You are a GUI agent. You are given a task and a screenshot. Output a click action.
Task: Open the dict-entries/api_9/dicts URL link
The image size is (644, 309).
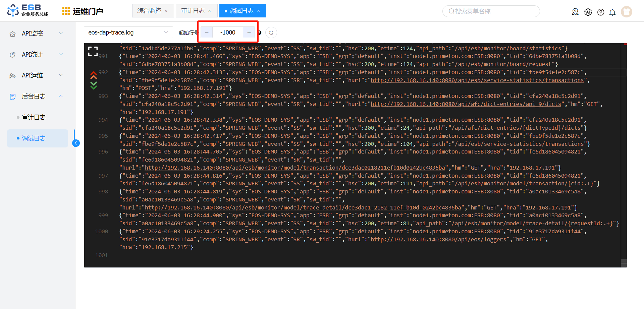pyautogui.click(x=466, y=104)
